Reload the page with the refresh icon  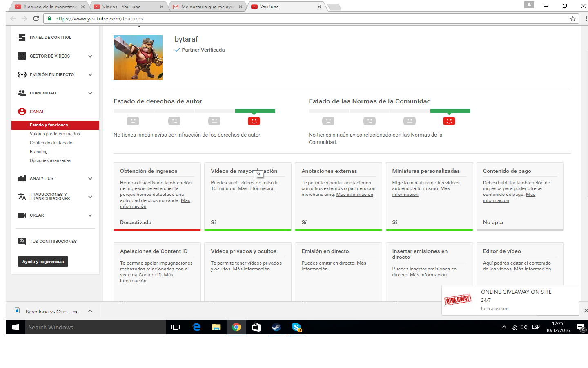tap(36, 18)
